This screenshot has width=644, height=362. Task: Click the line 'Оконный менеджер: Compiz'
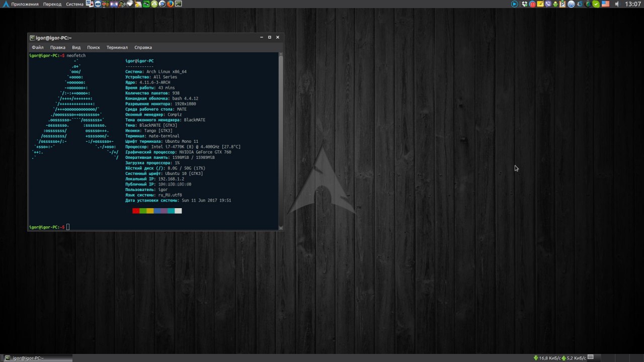(x=153, y=115)
